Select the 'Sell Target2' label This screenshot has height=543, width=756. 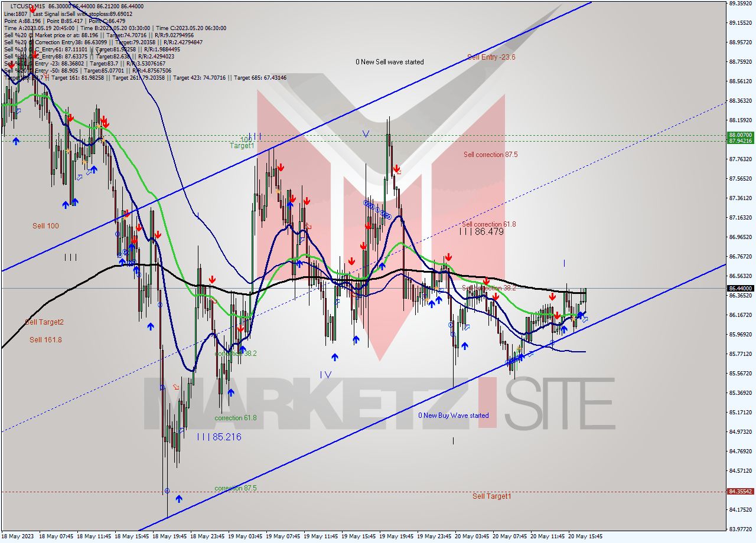[44, 322]
